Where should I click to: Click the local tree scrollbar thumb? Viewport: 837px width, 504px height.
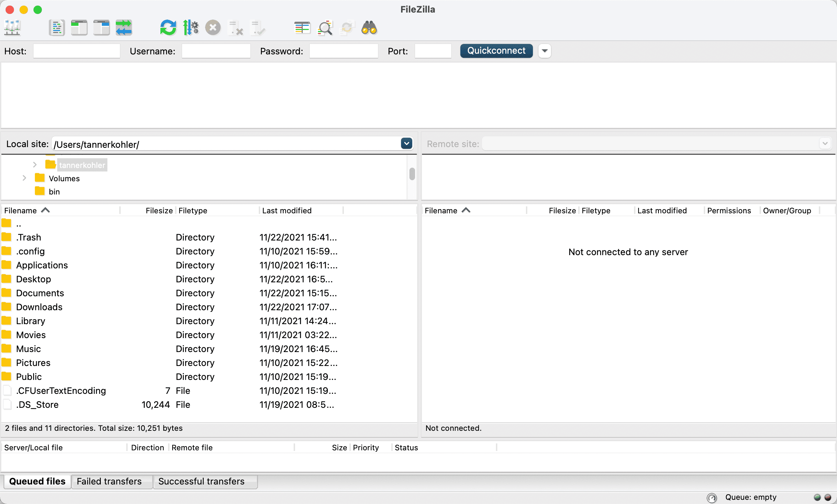tap(412, 174)
